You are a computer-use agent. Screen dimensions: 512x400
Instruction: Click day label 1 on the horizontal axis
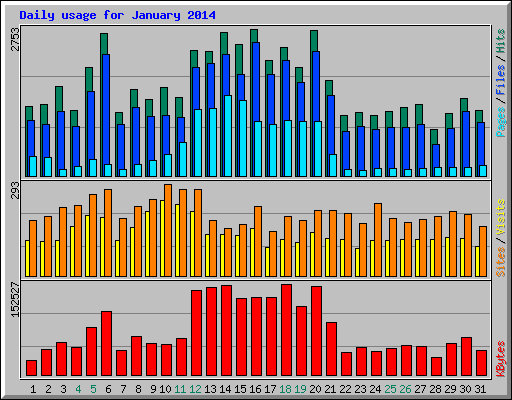coord(33,389)
